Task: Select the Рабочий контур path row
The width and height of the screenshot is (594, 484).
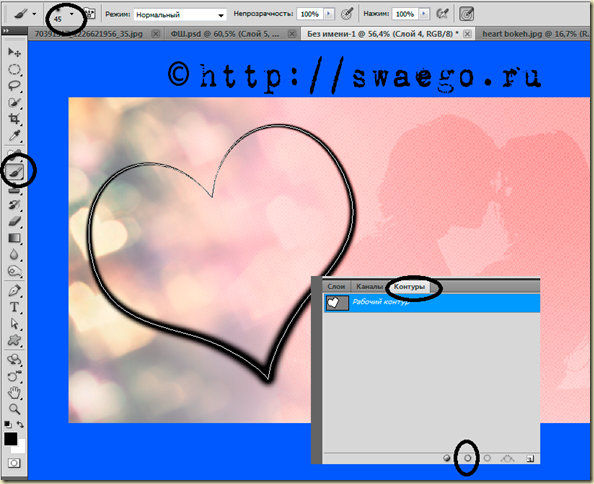Action: [432, 303]
